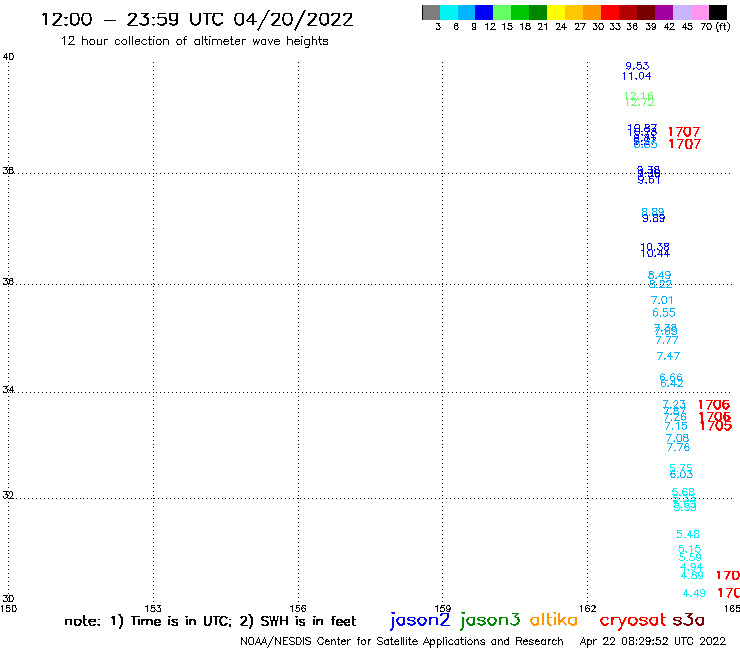740x650 pixels.
Task: Click the jason3 satellite legend label
Action: point(490,620)
